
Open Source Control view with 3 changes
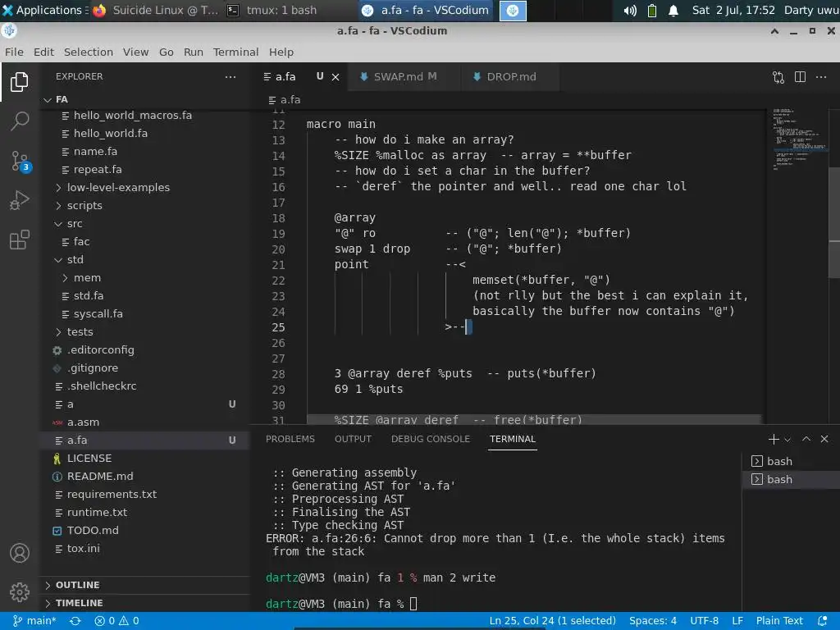click(20, 161)
